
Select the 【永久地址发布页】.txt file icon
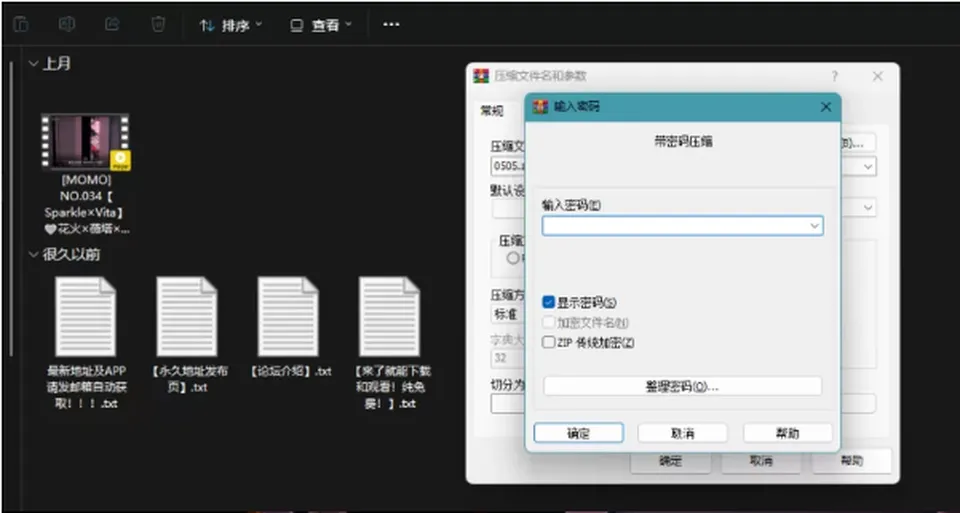(187, 316)
